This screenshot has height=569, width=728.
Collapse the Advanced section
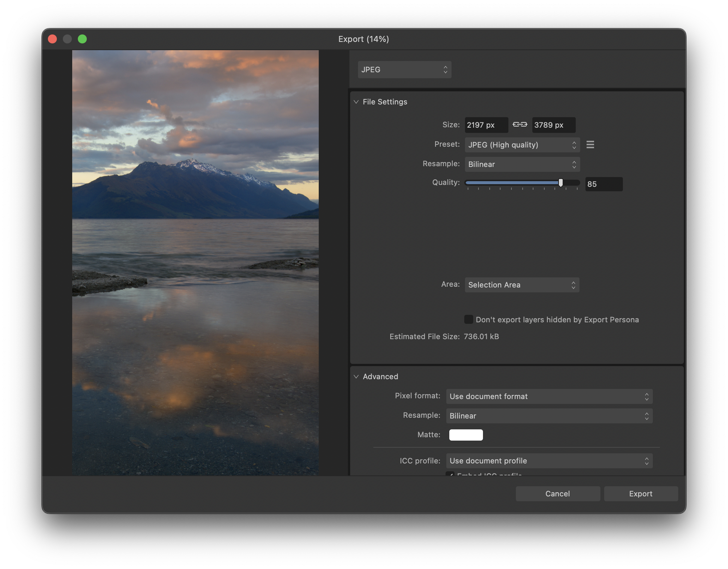(x=356, y=377)
